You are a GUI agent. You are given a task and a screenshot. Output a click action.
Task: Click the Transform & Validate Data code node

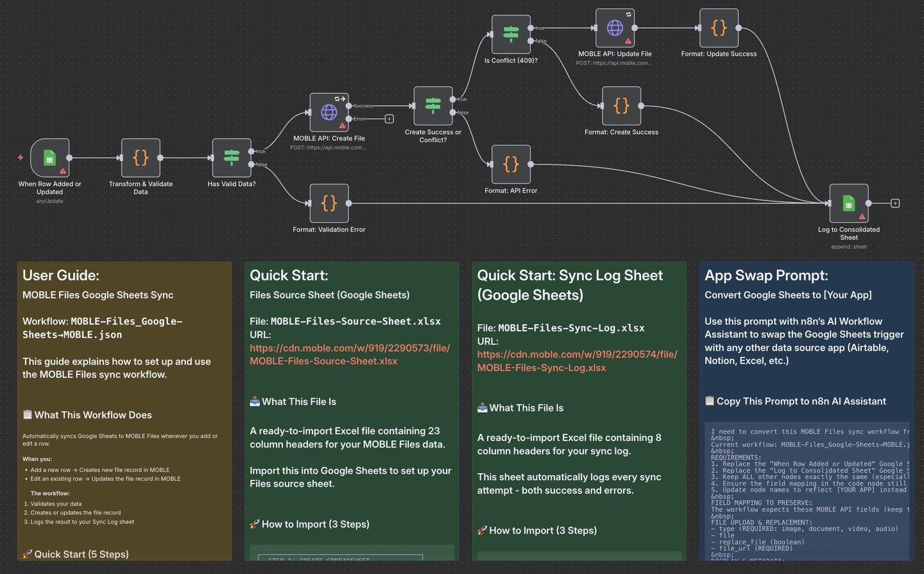click(141, 158)
